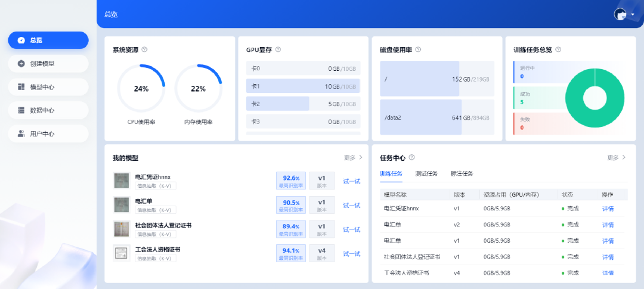Open 数据中心 from the sidebar
644x289 pixels.
tap(48, 110)
